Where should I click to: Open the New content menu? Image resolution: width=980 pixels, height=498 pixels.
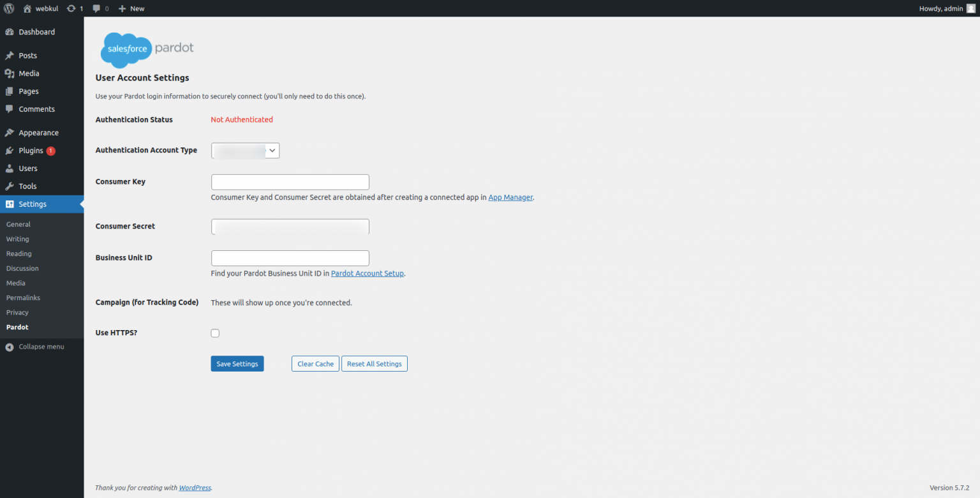coord(131,8)
